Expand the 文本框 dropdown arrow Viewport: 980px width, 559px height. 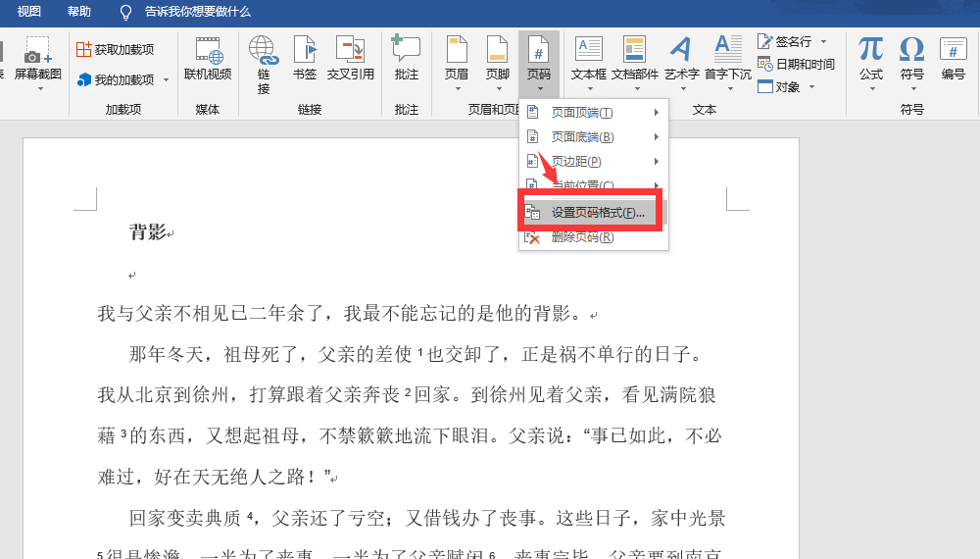590,89
